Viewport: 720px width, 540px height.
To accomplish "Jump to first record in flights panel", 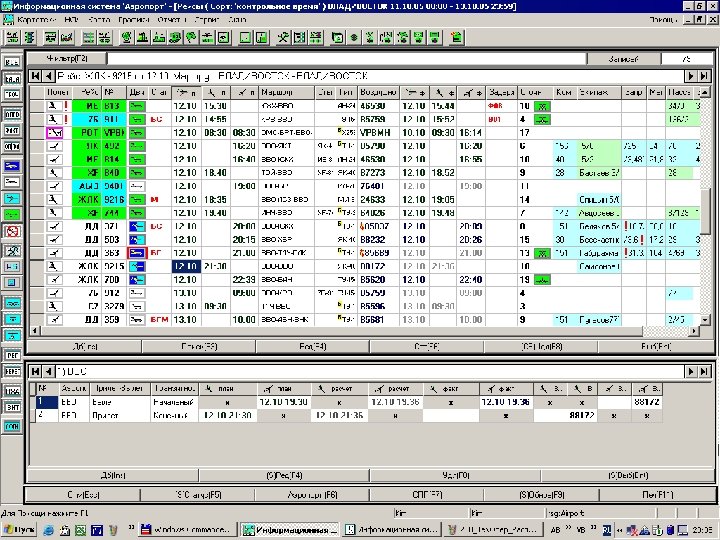I will [x=35, y=76].
